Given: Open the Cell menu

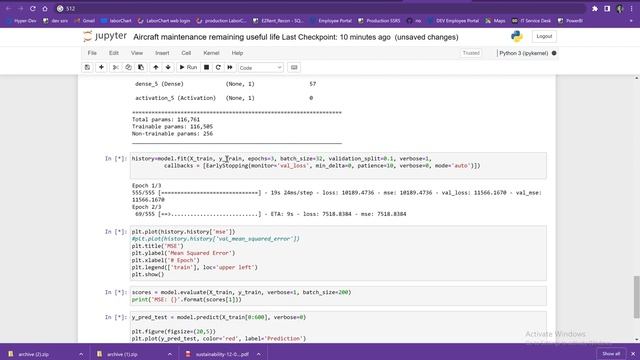Looking at the screenshot, I should 186,53.
